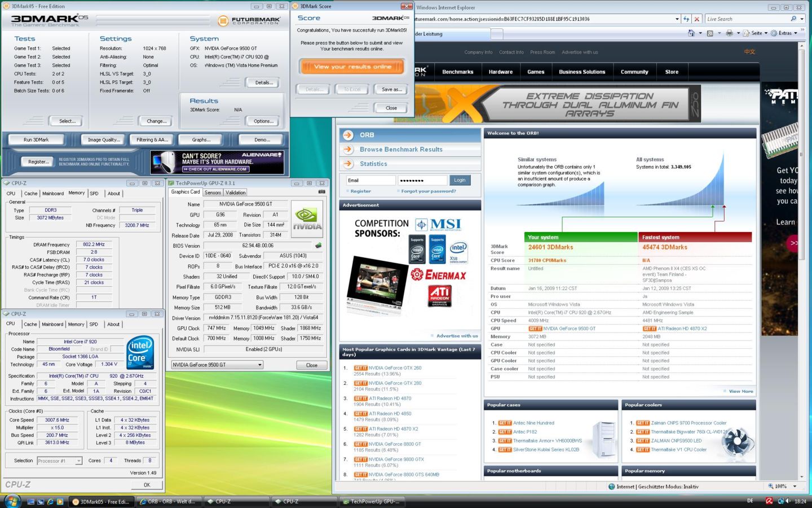Click the Internet zone globe icon in status bar
The width and height of the screenshot is (812, 508).
tap(612, 486)
